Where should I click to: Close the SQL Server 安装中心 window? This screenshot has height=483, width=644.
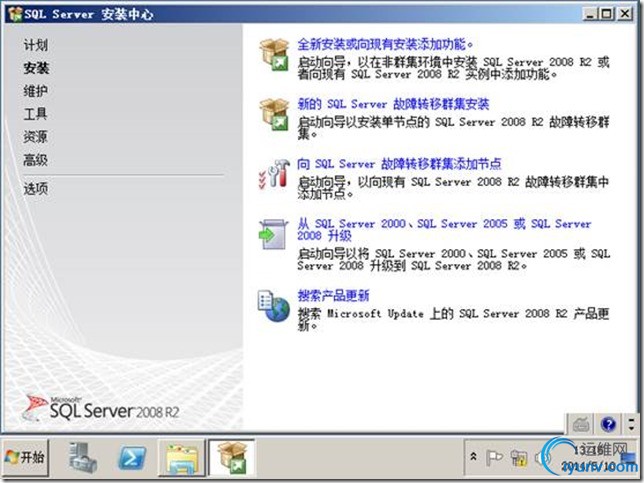(625, 14)
